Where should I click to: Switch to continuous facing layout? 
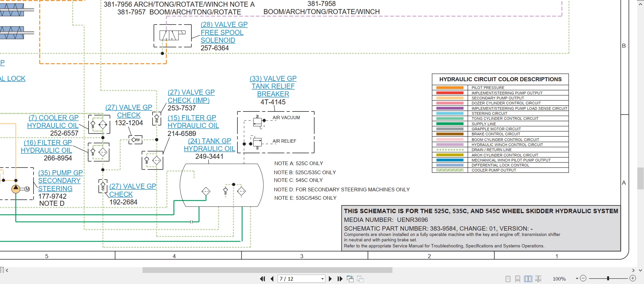pyautogui.click(x=538, y=279)
